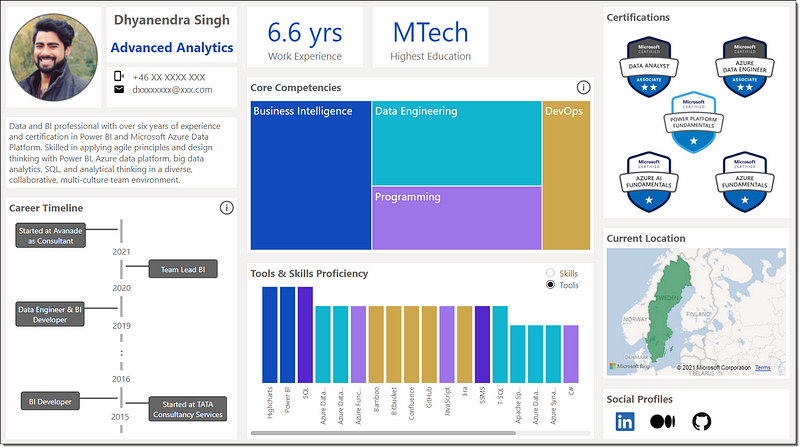Click the Career Timeline info icon
800x448 pixels.
pos(227,207)
